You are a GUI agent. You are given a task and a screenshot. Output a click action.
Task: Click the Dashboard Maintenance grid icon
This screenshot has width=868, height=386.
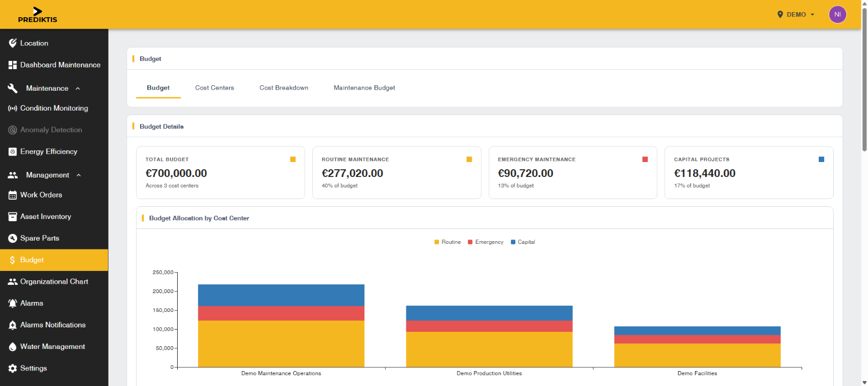tap(13, 65)
